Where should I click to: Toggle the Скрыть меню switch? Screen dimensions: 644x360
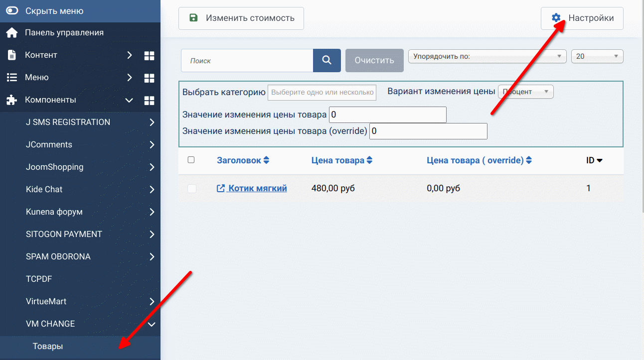tap(12, 10)
